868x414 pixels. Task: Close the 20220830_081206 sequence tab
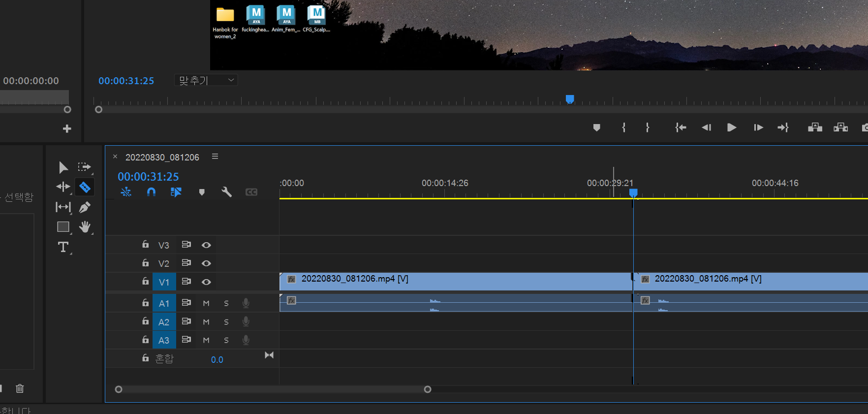[x=115, y=157]
